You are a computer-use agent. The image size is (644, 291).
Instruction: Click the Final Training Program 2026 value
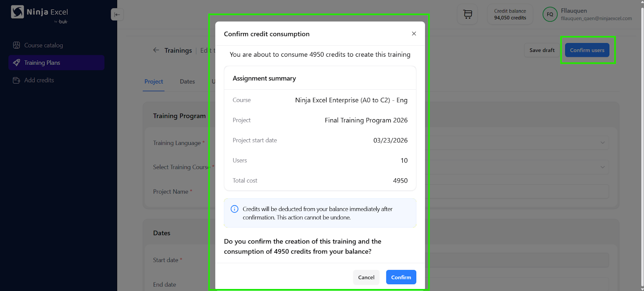[x=366, y=120]
